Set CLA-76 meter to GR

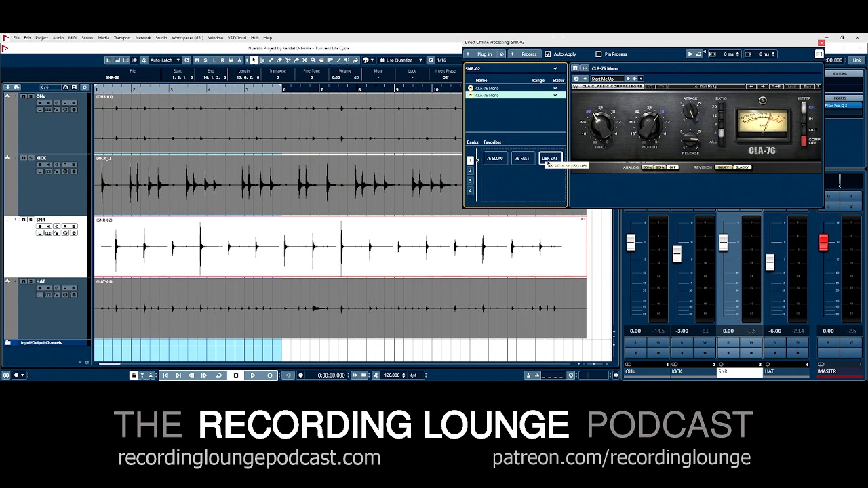tap(805, 108)
